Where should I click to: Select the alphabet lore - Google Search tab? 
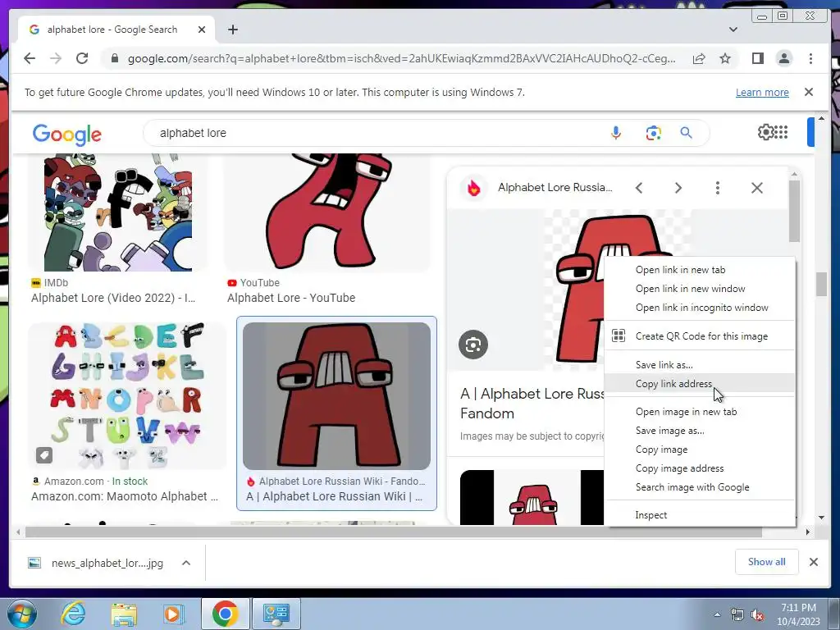[116, 30]
